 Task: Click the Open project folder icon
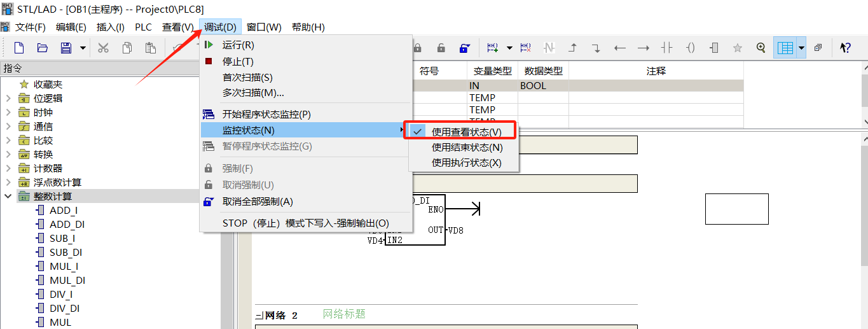click(x=43, y=48)
